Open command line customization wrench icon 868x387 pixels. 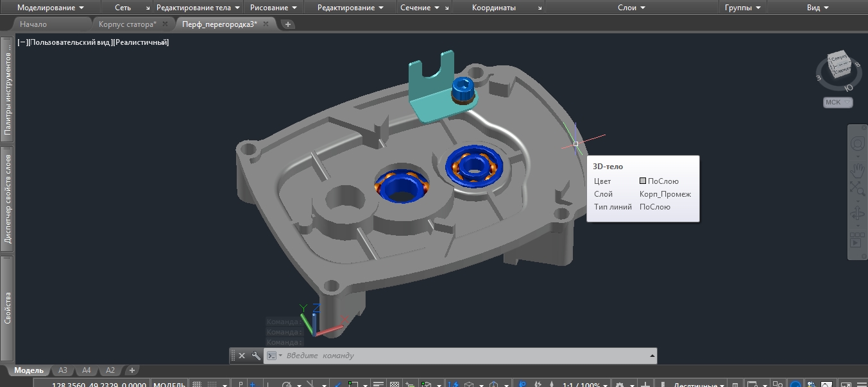pos(255,356)
